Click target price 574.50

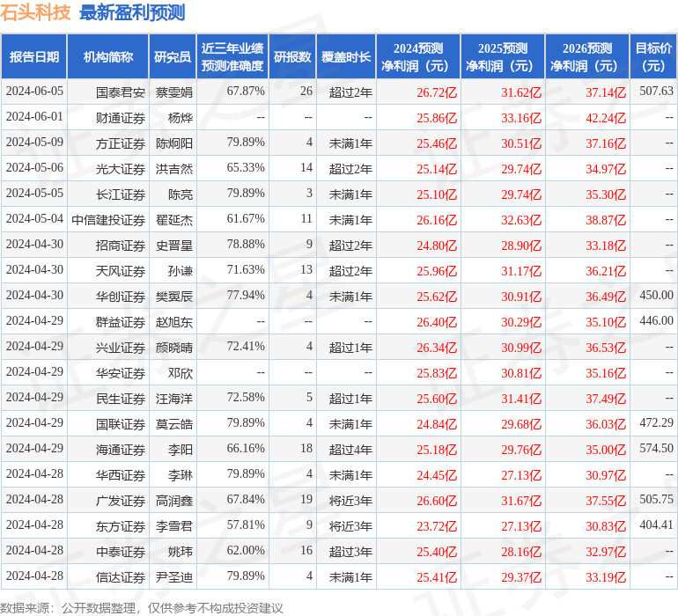coord(656,448)
